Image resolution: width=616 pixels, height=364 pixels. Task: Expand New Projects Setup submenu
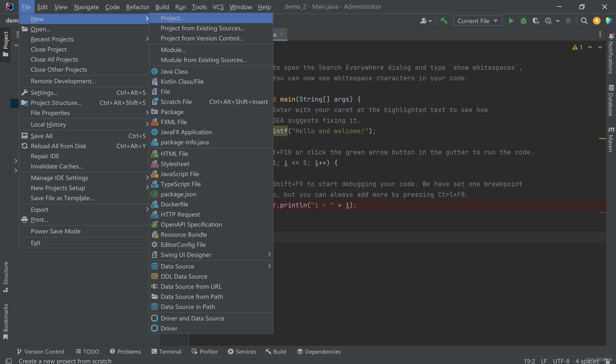coord(84,188)
